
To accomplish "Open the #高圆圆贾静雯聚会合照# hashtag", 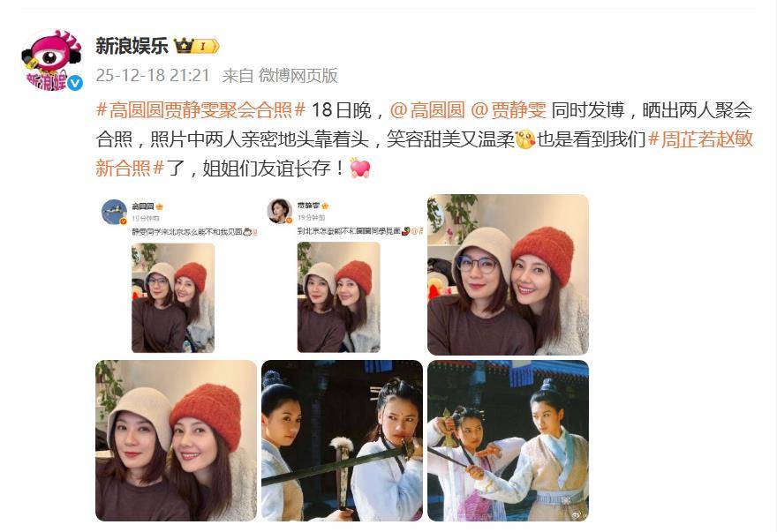I will [200, 110].
